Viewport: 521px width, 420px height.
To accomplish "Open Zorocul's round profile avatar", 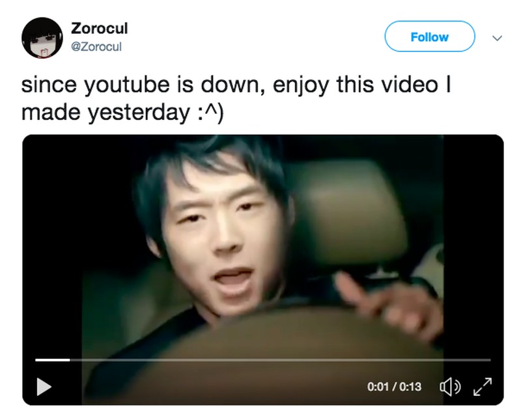I will [x=42, y=37].
